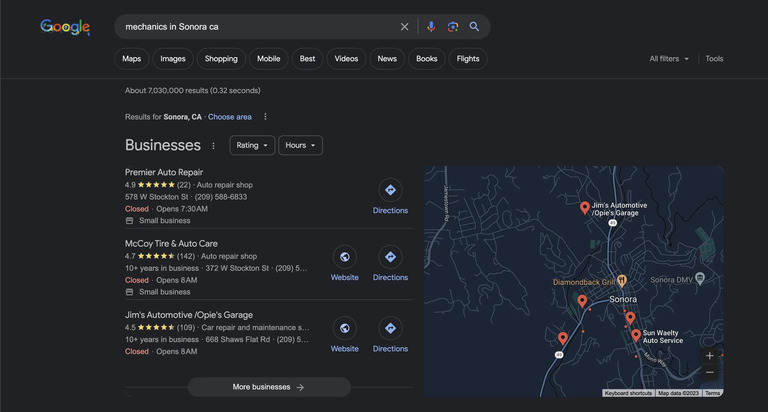768x412 pixels.
Task: Click the Sun Waelty Auto Service map pin
Action: (636, 335)
